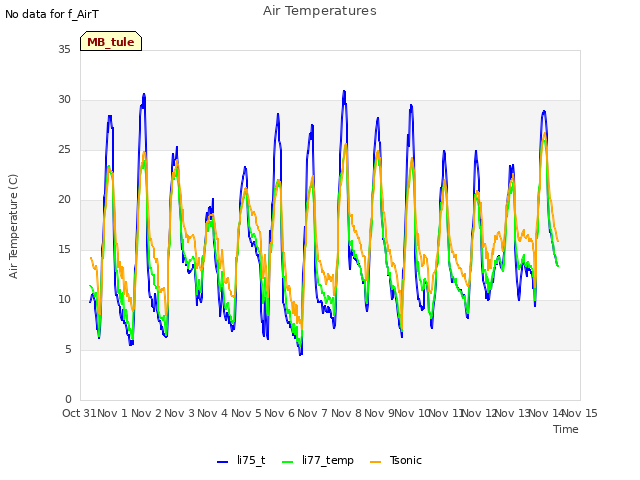Screen dimensions: 640x480
Task: Click the 'No data for f_AirT' message
Action: point(52,14)
